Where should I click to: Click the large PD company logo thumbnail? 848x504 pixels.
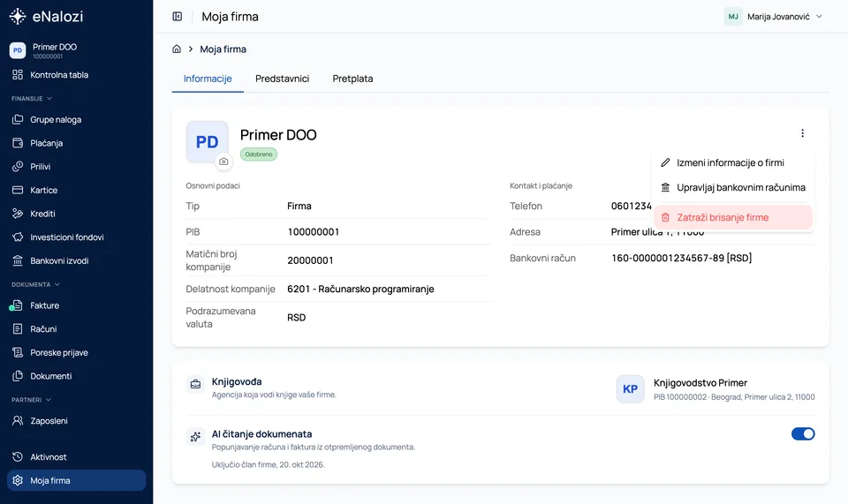pyautogui.click(x=207, y=141)
